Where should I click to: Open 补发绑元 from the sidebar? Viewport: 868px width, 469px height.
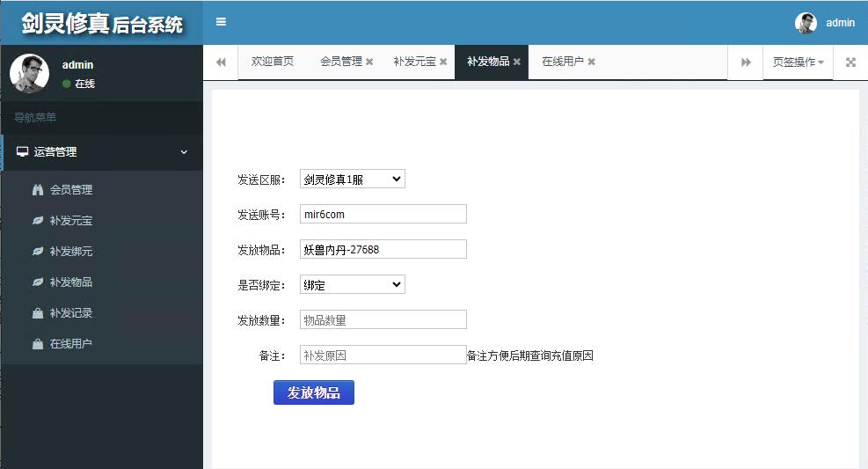pyautogui.click(x=70, y=251)
